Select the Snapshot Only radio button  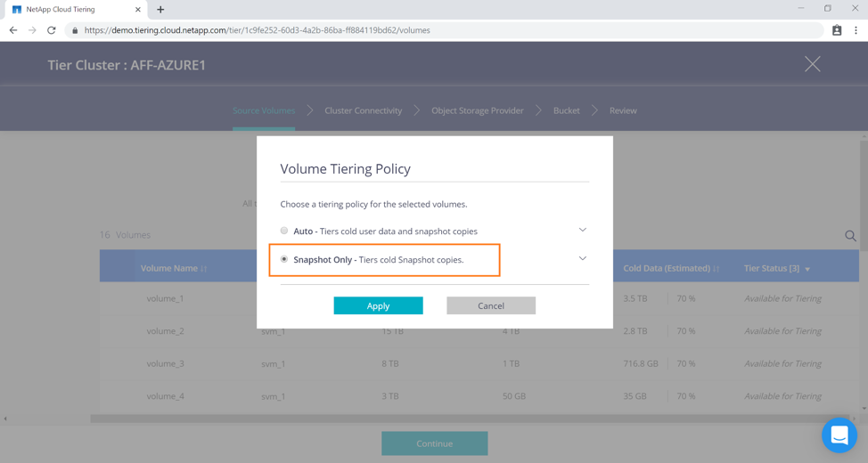click(x=284, y=259)
